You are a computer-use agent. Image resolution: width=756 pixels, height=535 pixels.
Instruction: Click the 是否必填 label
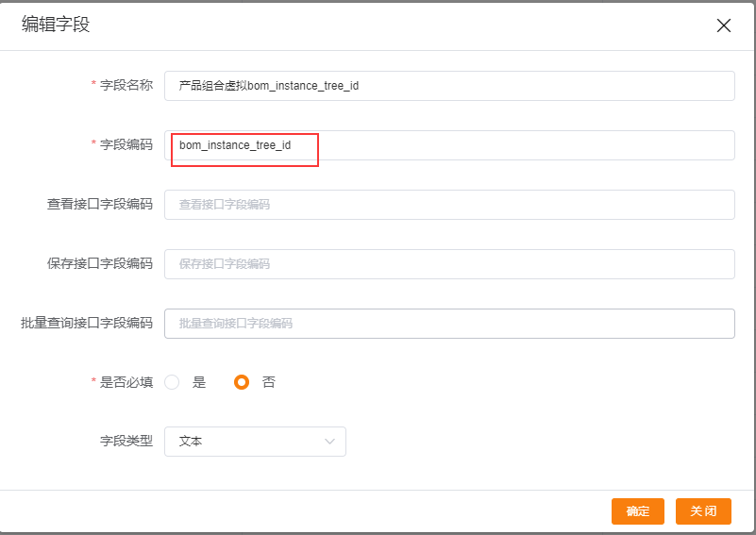(x=126, y=382)
